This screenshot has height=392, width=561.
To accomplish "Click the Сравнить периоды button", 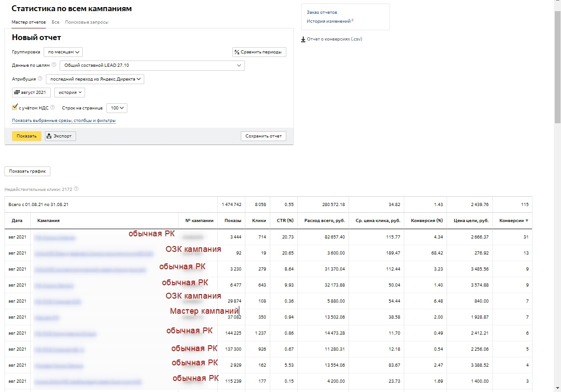I will point(259,52).
